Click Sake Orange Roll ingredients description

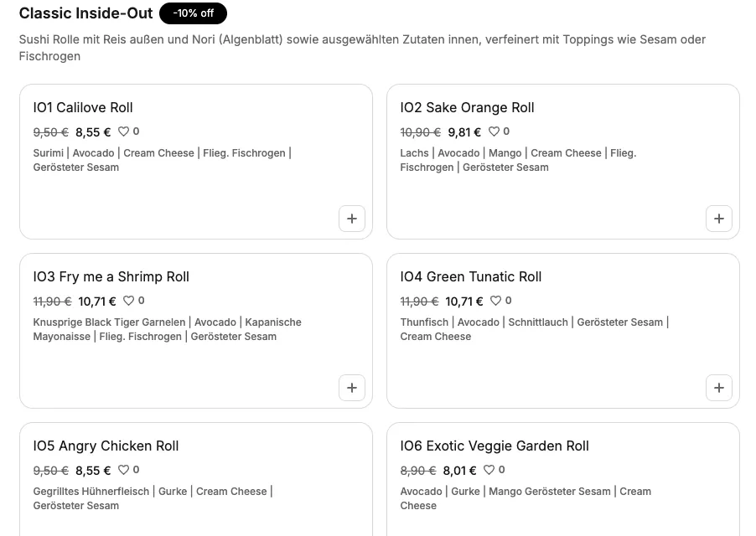click(x=518, y=160)
